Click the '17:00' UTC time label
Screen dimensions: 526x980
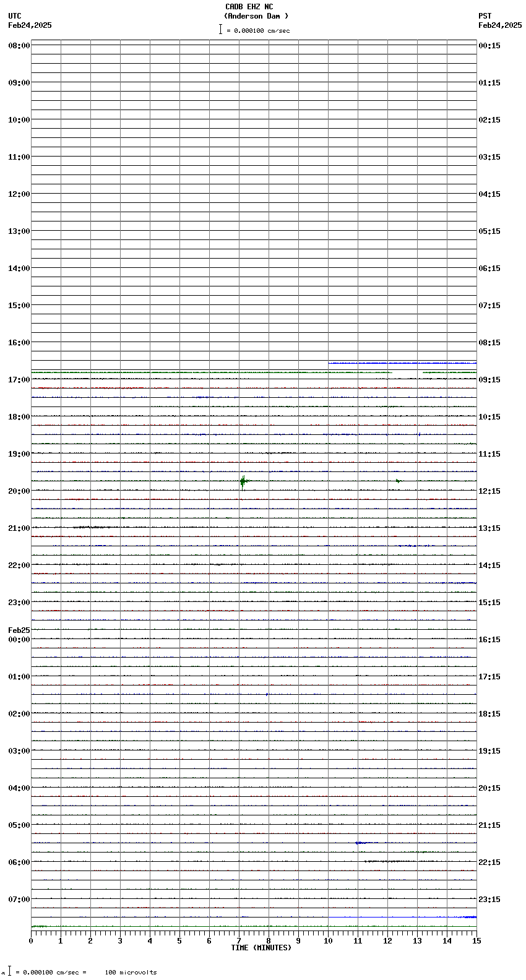(x=19, y=380)
